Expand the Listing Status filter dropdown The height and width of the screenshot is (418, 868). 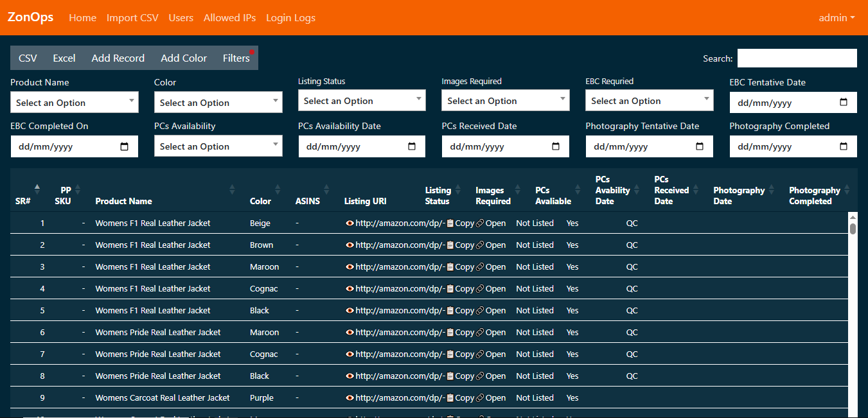[x=362, y=101]
